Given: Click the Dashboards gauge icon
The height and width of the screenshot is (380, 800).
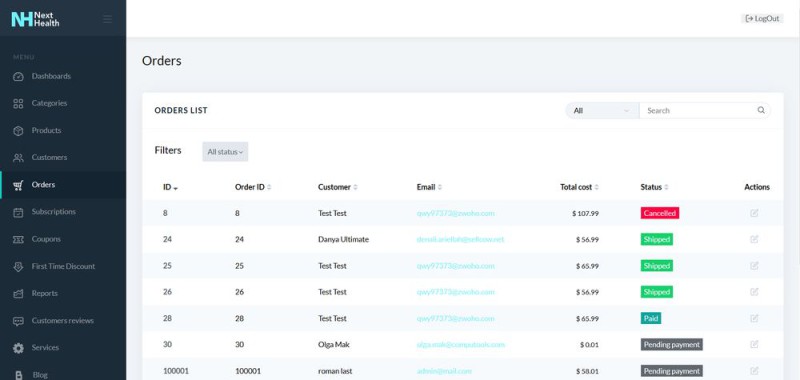Looking at the screenshot, I should pyautogui.click(x=18, y=77).
